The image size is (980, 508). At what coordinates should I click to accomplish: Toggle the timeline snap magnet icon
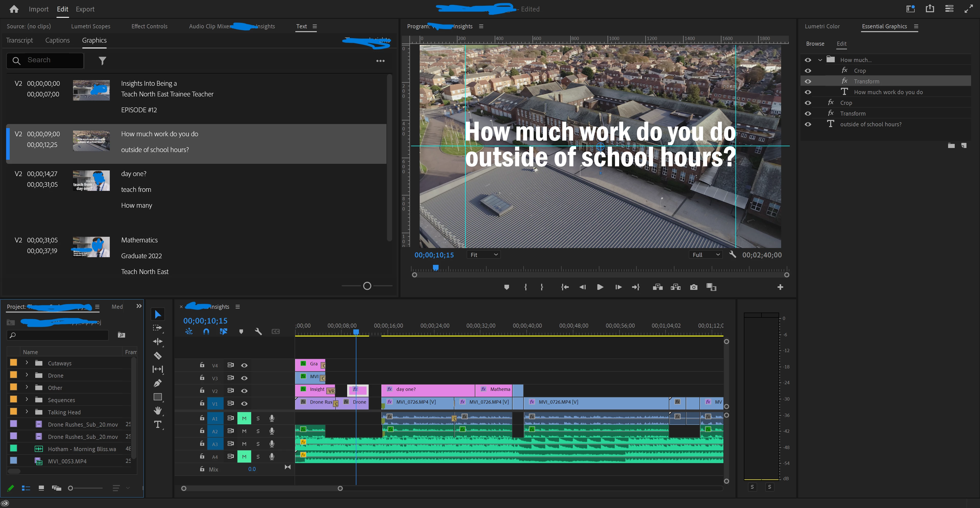pos(206,331)
